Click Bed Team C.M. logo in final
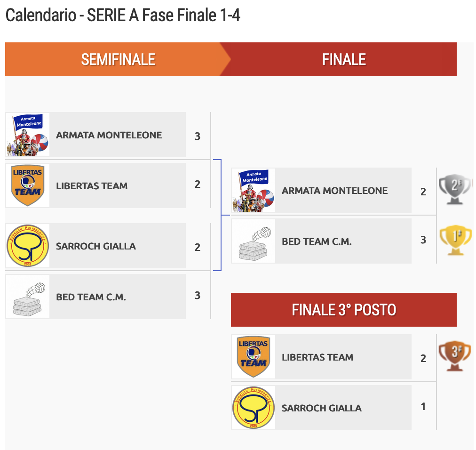 pyautogui.click(x=254, y=241)
